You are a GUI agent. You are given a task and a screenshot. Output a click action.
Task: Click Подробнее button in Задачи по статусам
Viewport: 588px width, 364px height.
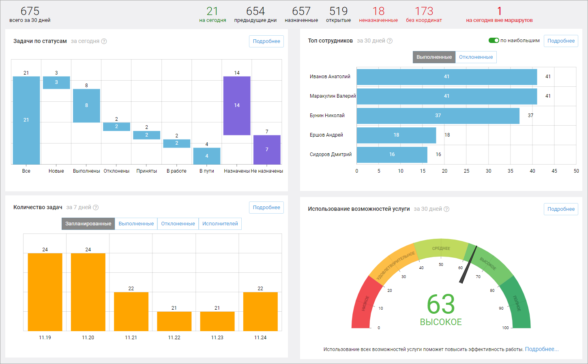pyautogui.click(x=266, y=41)
